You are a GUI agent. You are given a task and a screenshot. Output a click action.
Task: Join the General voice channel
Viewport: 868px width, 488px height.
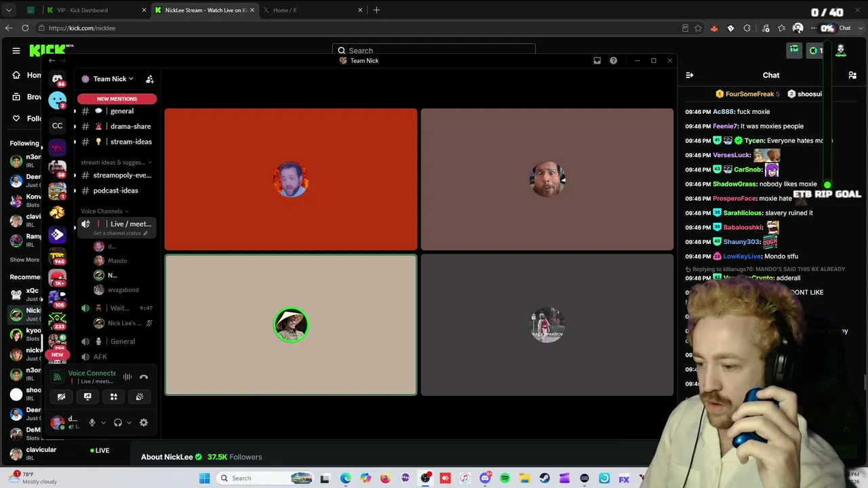point(117,342)
